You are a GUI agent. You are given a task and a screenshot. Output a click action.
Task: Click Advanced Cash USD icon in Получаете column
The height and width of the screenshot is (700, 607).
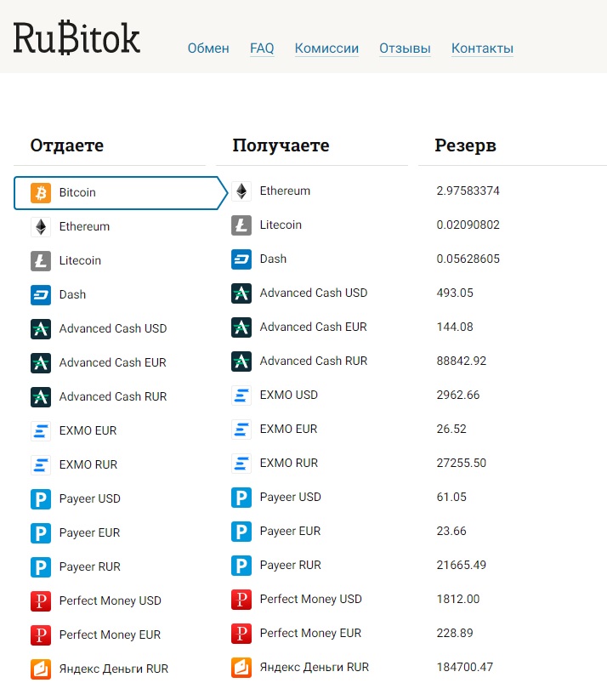[x=241, y=293]
